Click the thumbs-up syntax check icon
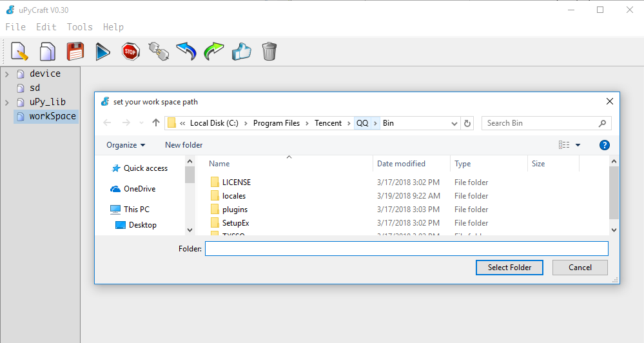Viewport: 644px width, 343px height. coord(242,52)
